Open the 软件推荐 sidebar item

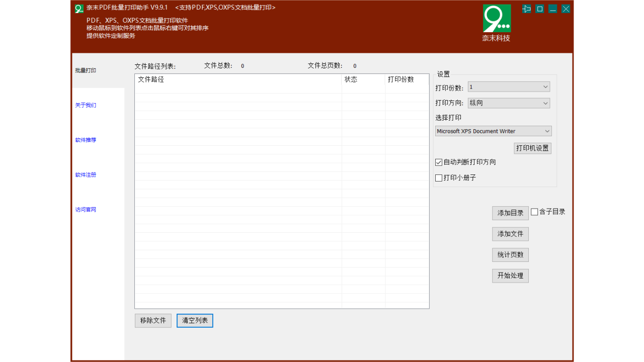86,140
